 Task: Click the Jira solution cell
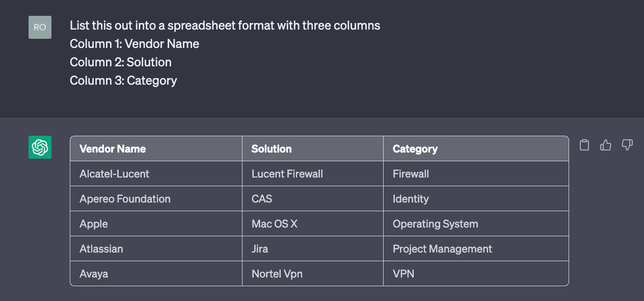pyautogui.click(x=313, y=249)
